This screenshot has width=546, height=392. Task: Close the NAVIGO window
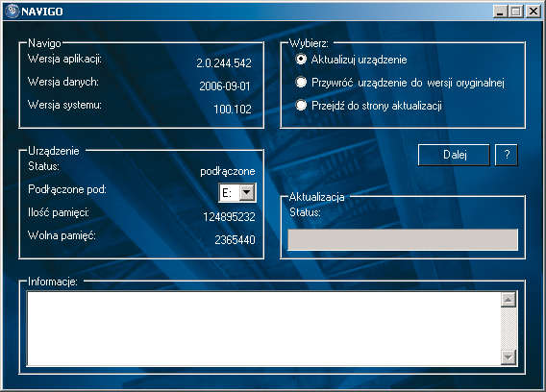(533, 12)
